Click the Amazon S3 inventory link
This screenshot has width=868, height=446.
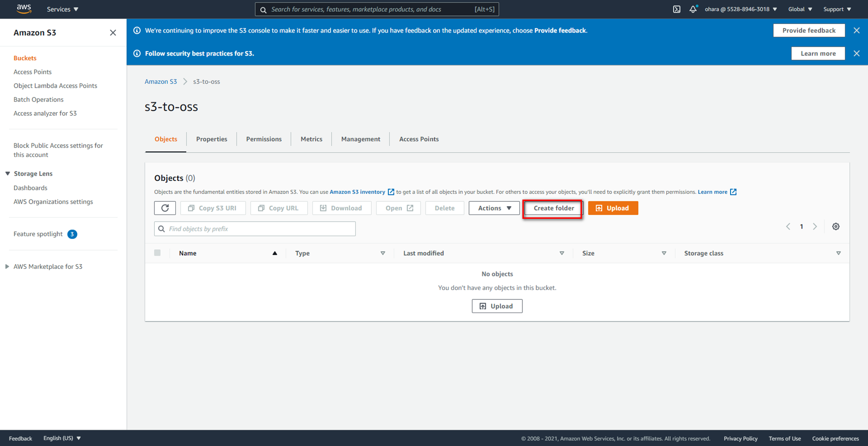(x=357, y=192)
